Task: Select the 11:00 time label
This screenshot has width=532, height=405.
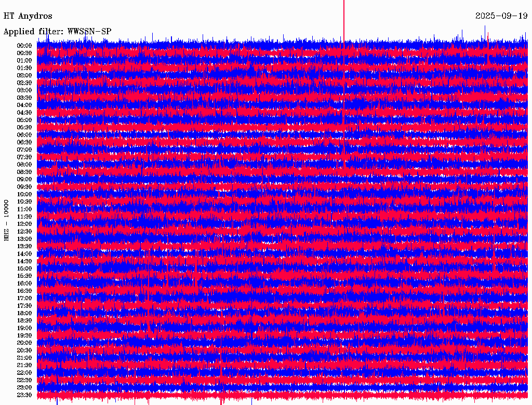Action: [24, 209]
